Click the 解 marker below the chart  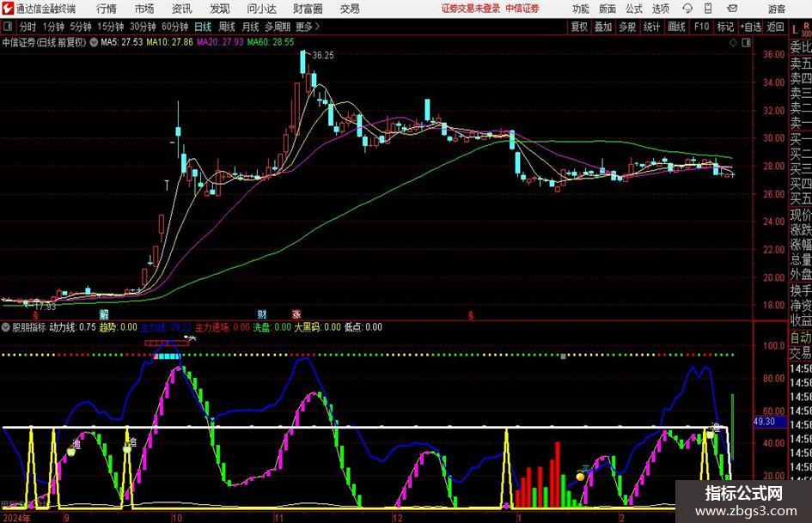pos(104,314)
